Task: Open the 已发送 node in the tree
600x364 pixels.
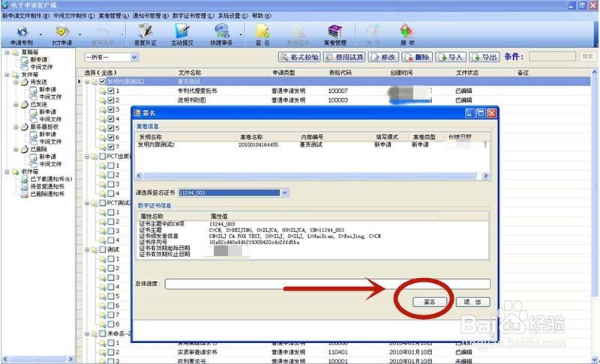Action: [39, 104]
